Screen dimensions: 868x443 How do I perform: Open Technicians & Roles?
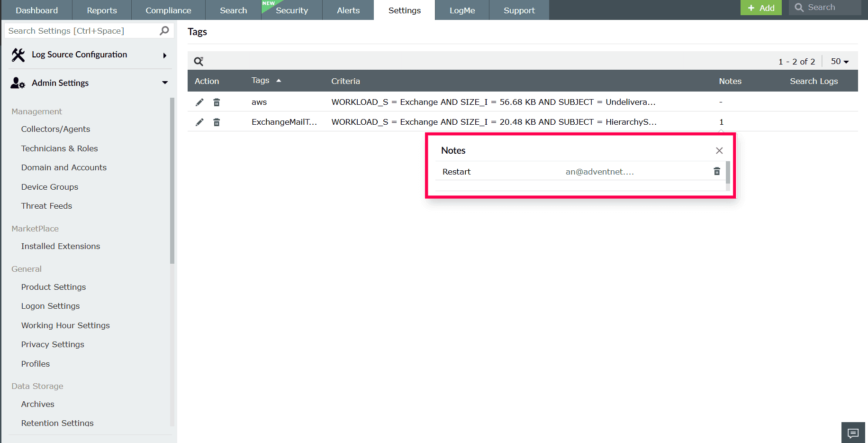pyautogui.click(x=59, y=148)
